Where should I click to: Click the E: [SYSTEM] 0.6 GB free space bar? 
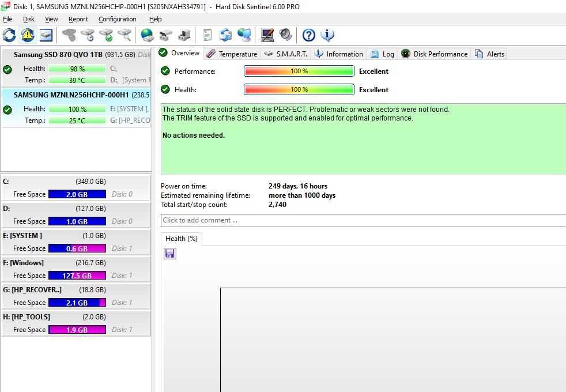[77, 248]
